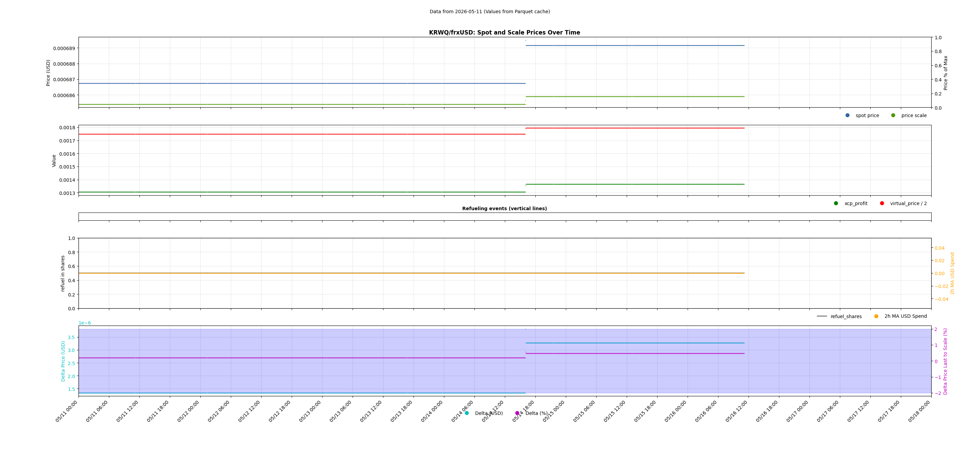Screen dimensions: 980x466
Task: Click the 'Price % of Max' right axis label
Action: (946, 73)
